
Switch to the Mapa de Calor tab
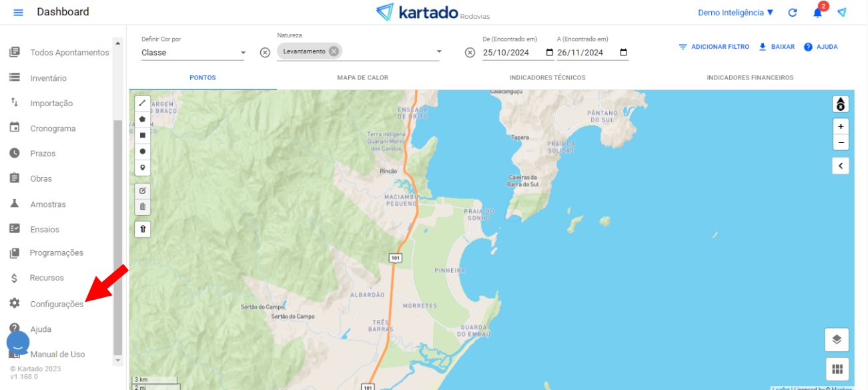[x=362, y=78]
